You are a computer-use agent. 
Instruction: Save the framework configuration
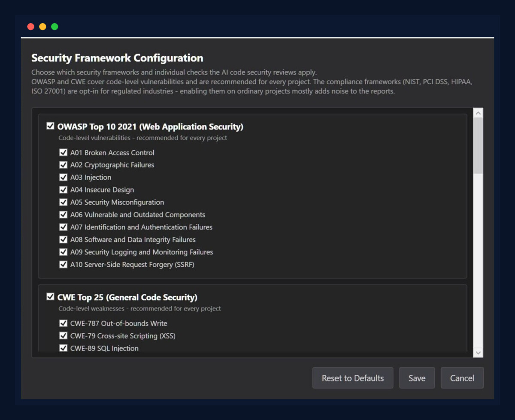[x=417, y=378]
